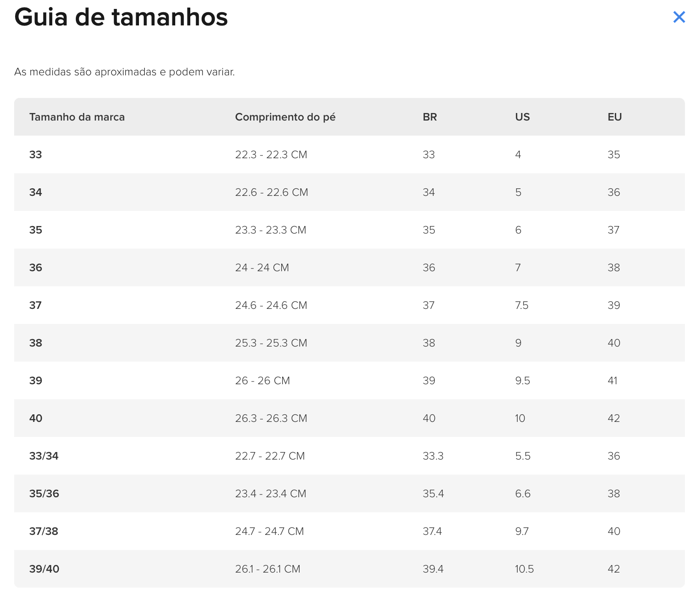
Task: Select the 39/40 brand size row label
Action: tap(44, 569)
